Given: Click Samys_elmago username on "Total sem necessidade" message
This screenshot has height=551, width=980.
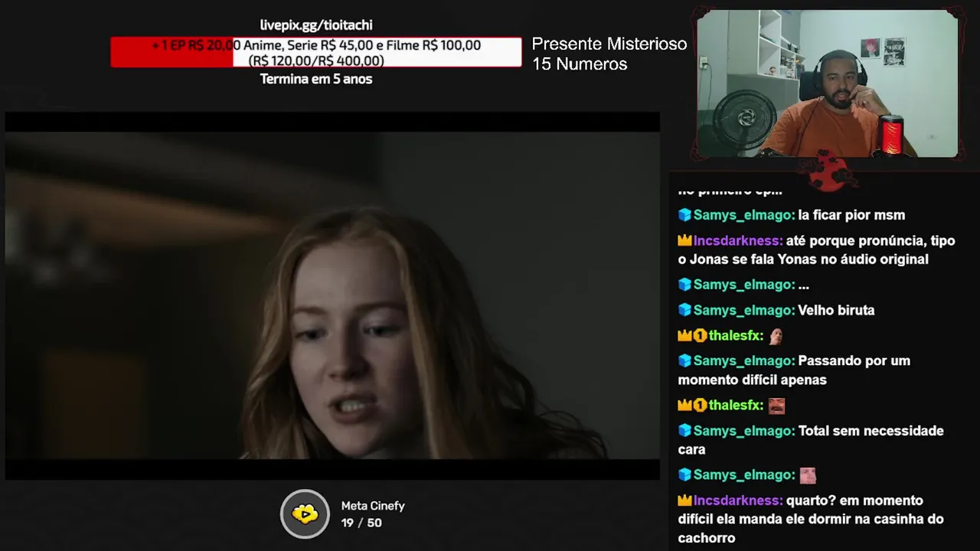Looking at the screenshot, I should [x=744, y=431].
